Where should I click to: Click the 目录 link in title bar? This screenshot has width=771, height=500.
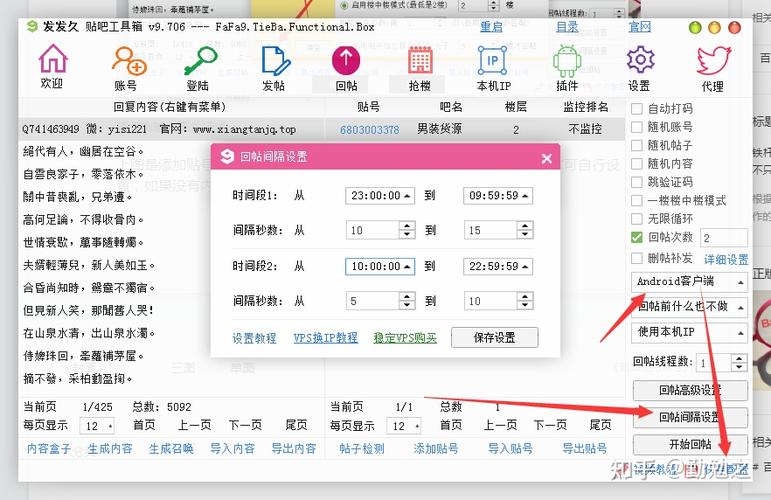[567, 27]
